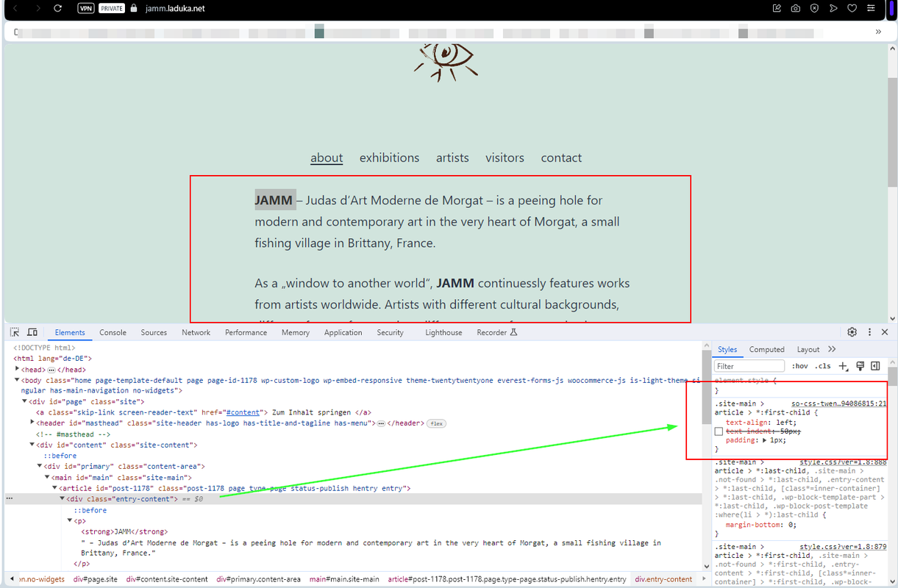898x588 pixels.
Task: Open the browser easy setup sliders icon
Action: click(872, 9)
